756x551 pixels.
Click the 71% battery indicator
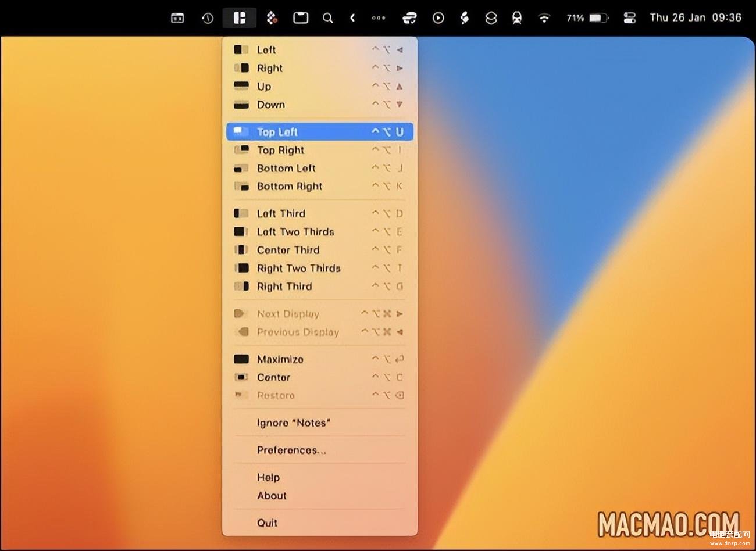587,18
